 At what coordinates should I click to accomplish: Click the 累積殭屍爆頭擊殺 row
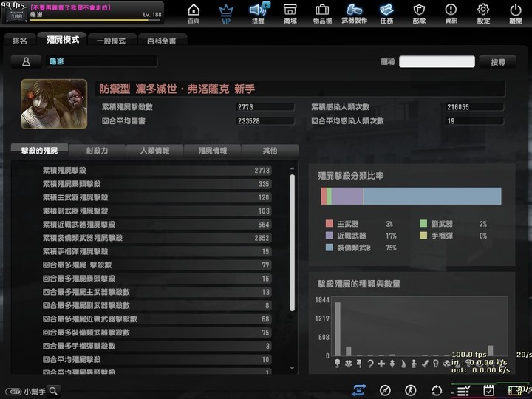pos(157,184)
